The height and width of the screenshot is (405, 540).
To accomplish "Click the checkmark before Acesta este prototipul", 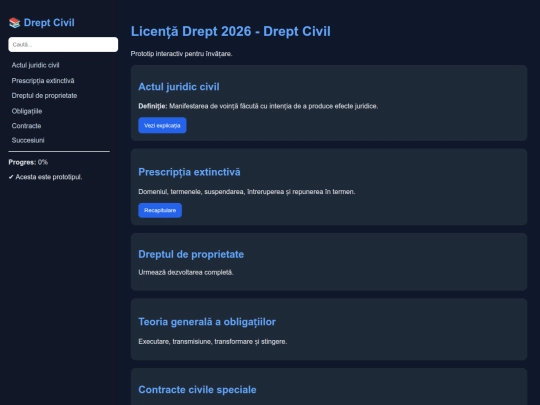I will [11, 177].
